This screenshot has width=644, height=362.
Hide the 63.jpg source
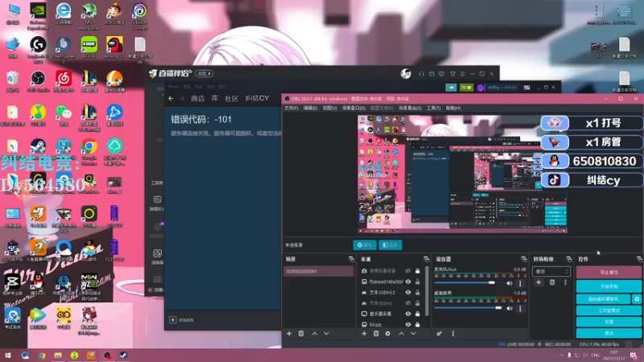[408, 324]
